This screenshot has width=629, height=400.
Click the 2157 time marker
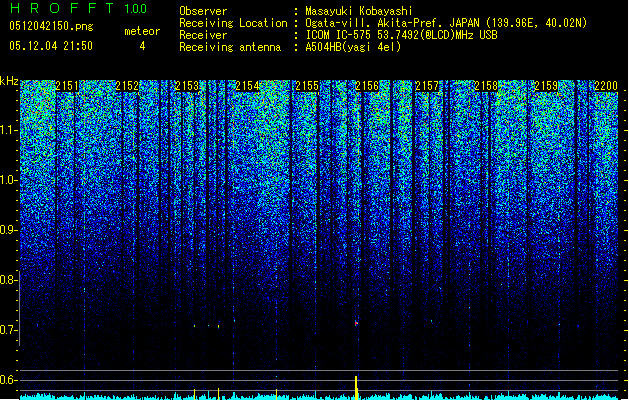pos(427,86)
